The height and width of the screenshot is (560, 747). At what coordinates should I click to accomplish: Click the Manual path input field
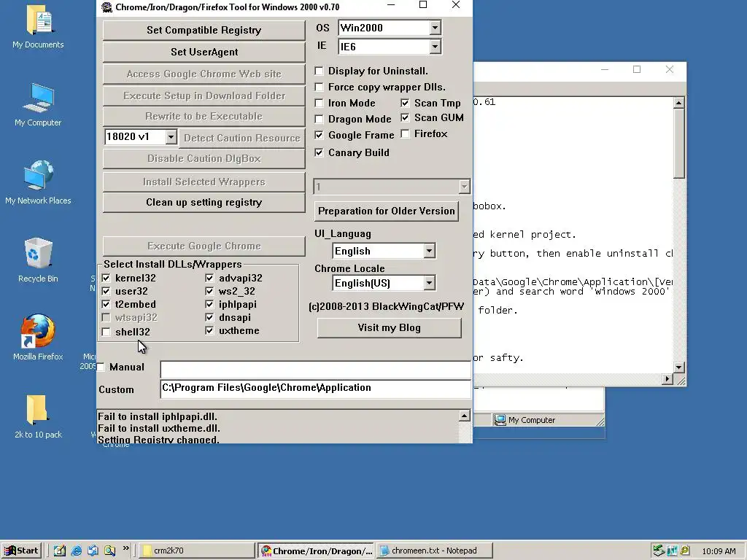pos(315,370)
